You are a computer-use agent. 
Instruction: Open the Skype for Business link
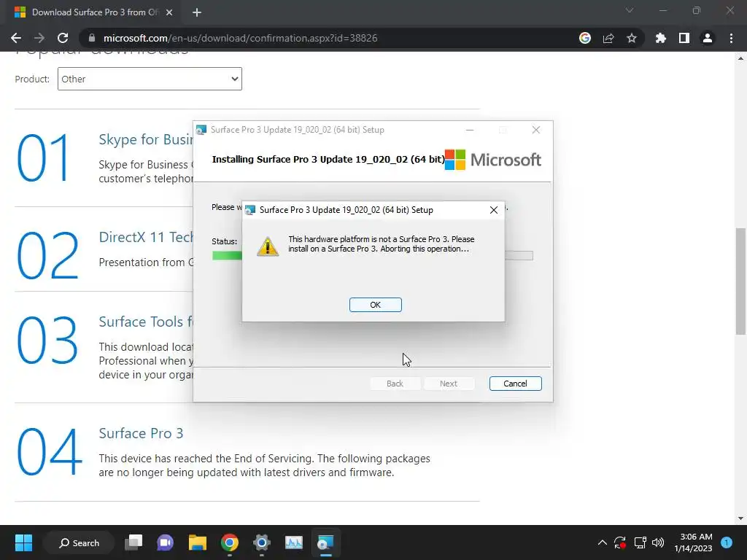[146, 139]
